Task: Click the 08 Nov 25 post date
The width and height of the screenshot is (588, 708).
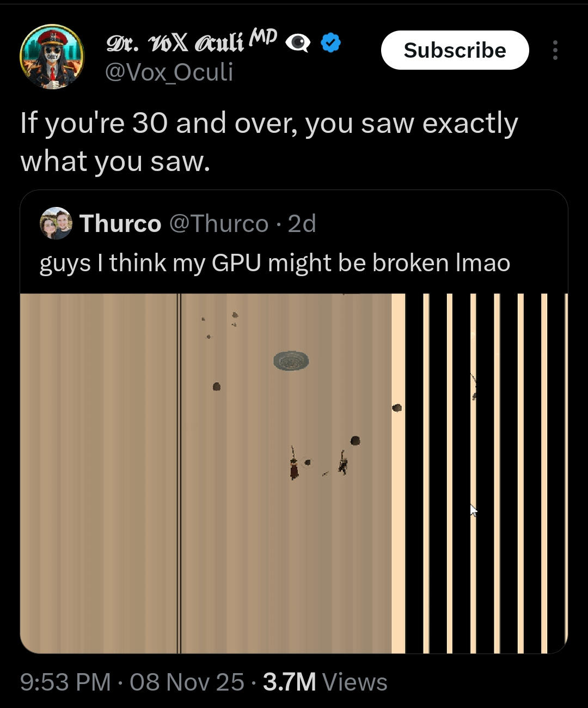Action: pos(187,682)
